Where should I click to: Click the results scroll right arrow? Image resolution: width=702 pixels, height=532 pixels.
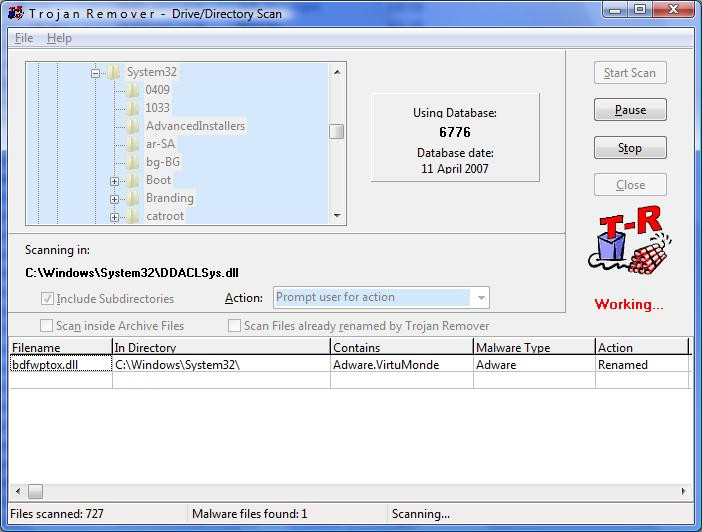pyautogui.click(x=684, y=491)
